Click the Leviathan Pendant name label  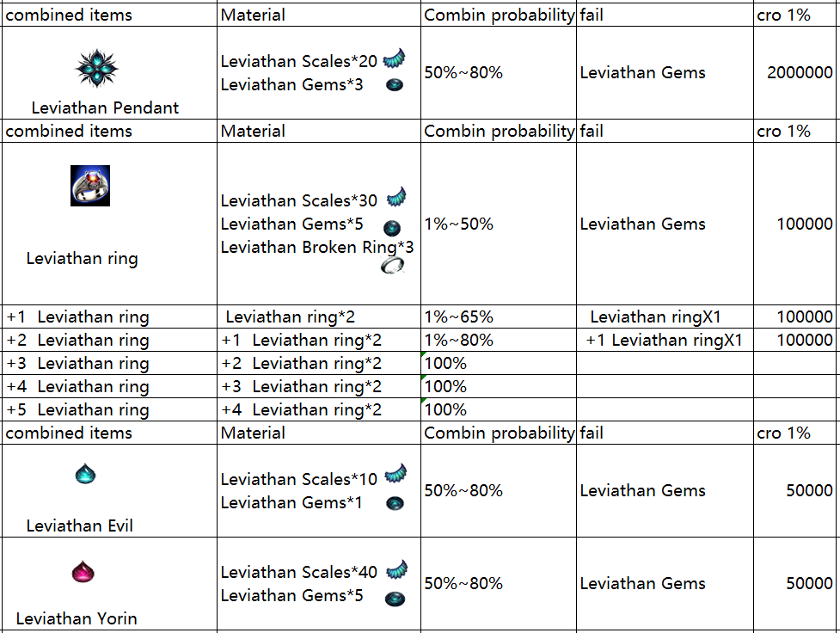(105, 108)
